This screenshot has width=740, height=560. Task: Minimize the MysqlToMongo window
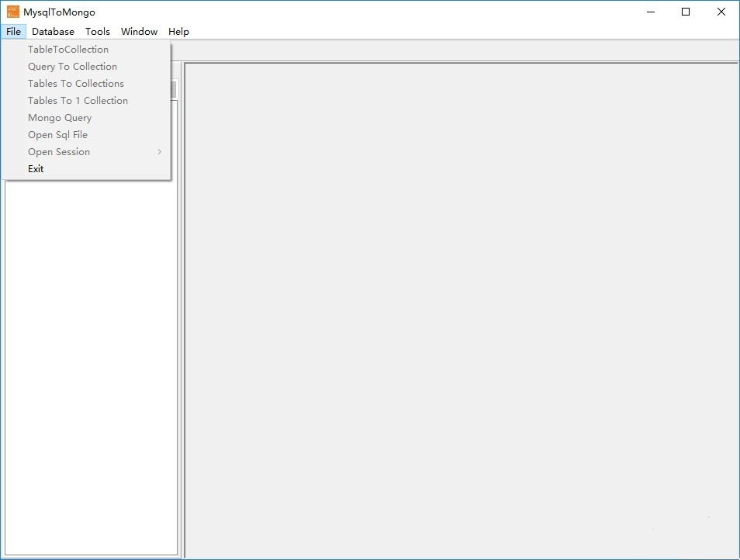[x=651, y=12]
